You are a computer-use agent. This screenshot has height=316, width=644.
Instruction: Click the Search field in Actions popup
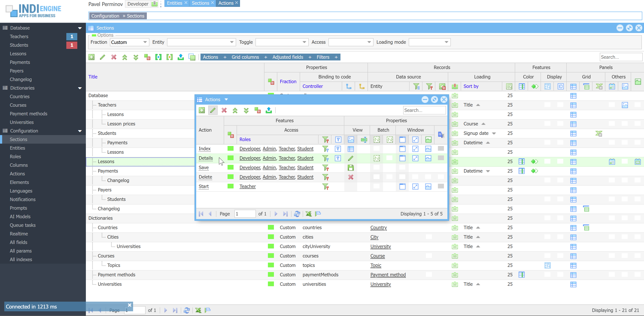pos(424,110)
